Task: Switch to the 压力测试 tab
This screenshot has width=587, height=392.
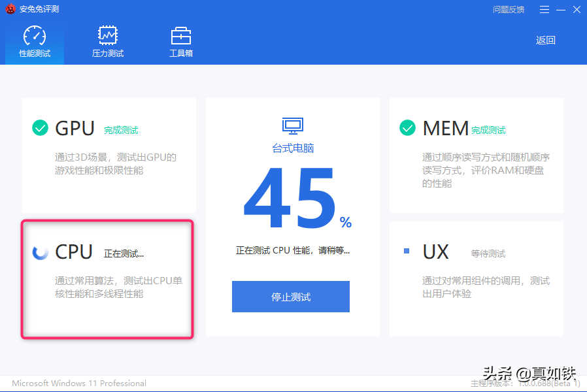Action: point(108,54)
